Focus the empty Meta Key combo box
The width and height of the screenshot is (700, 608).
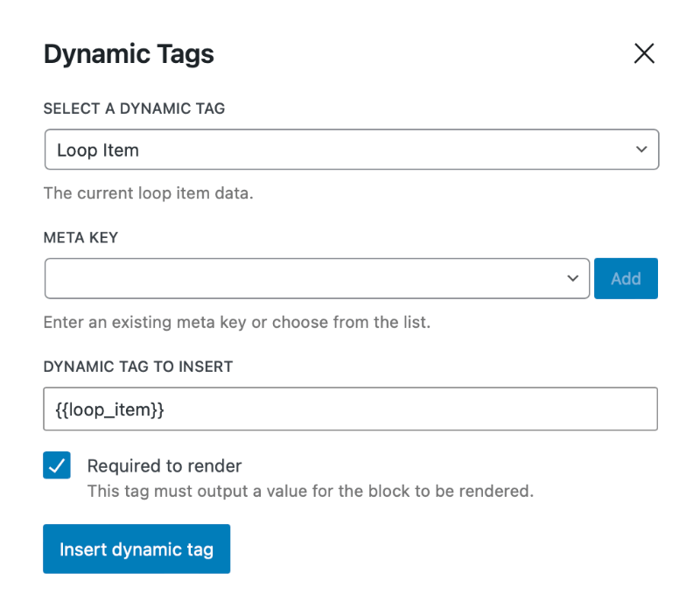[x=317, y=278]
